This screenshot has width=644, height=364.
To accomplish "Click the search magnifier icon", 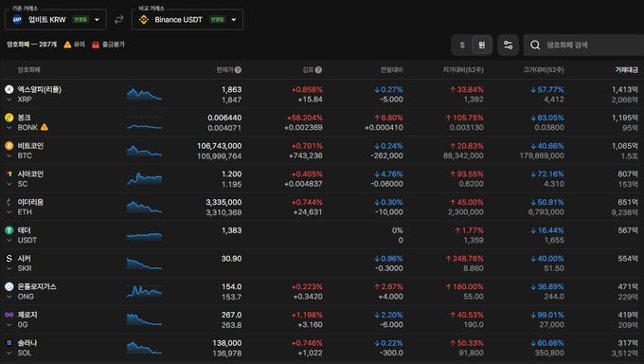I will (x=535, y=45).
